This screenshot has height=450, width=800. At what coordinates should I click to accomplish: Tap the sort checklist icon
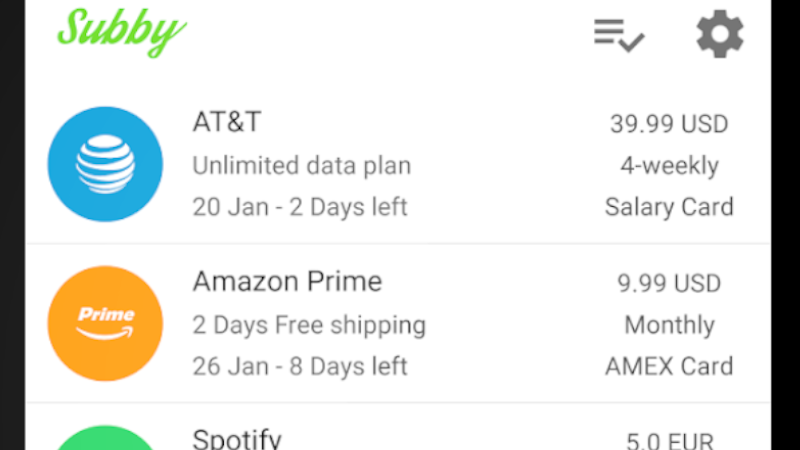pos(619,35)
